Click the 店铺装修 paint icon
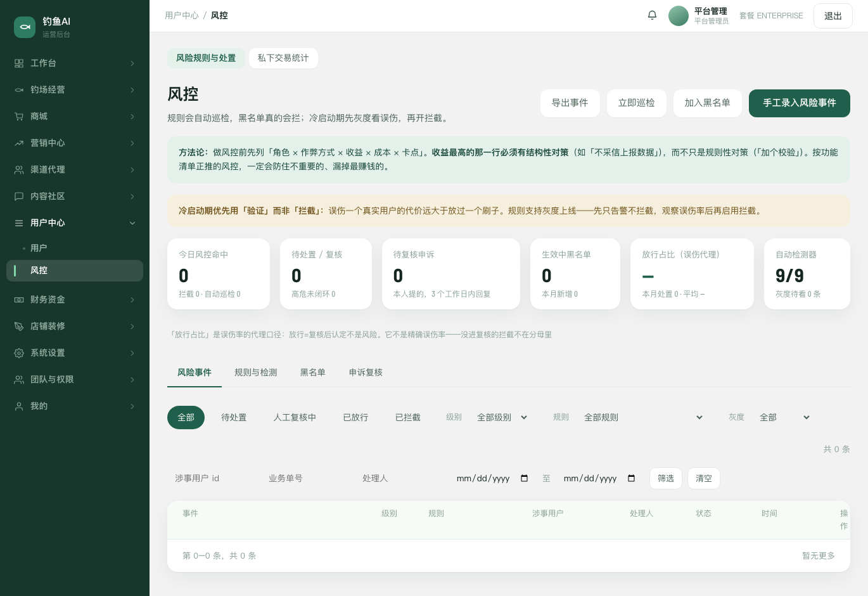This screenshot has height=596, width=868. pyautogui.click(x=19, y=327)
